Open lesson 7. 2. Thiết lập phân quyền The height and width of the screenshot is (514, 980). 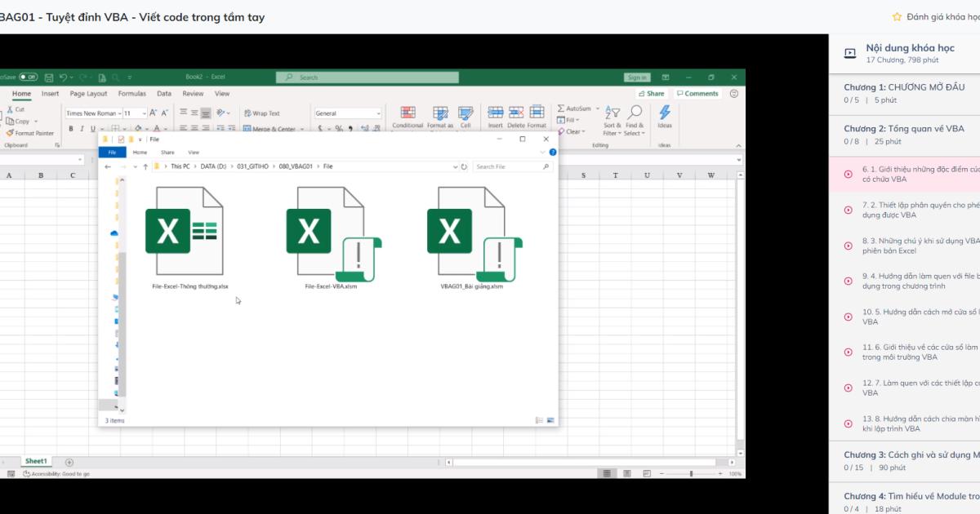[905, 210]
